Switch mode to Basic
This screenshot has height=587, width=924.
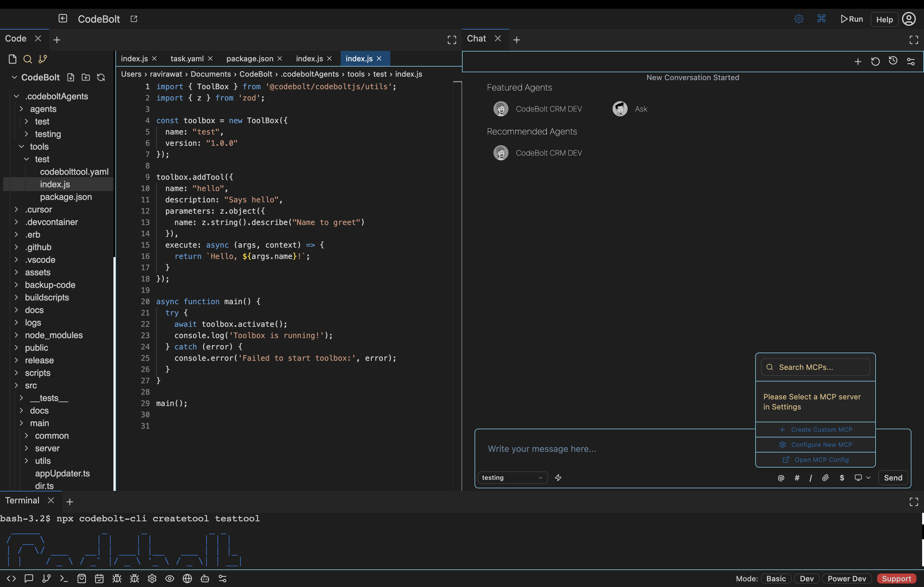776,579
